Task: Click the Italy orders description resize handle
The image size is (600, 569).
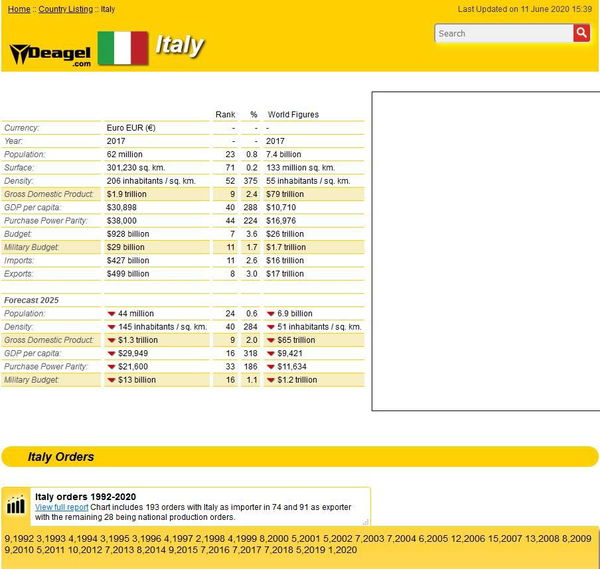Action: tap(366, 521)
